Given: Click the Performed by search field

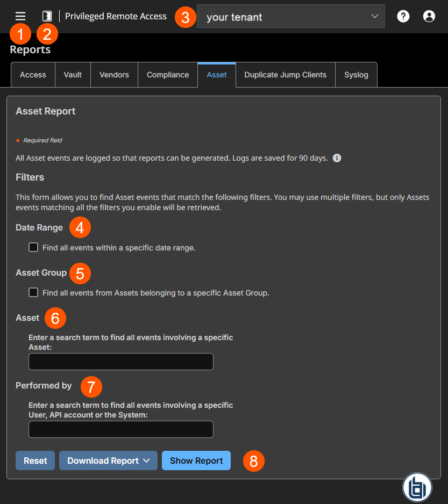Looking at the screenshot, I should (120, 429).
